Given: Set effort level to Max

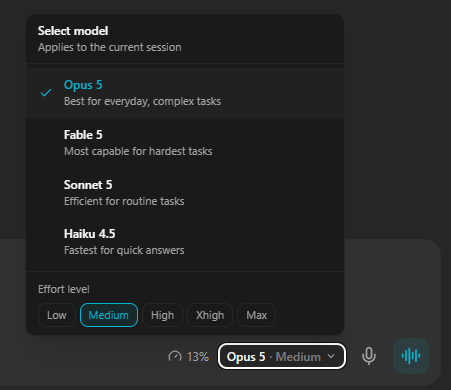Looking at the screenshot, I should click(x=256, y=315).
